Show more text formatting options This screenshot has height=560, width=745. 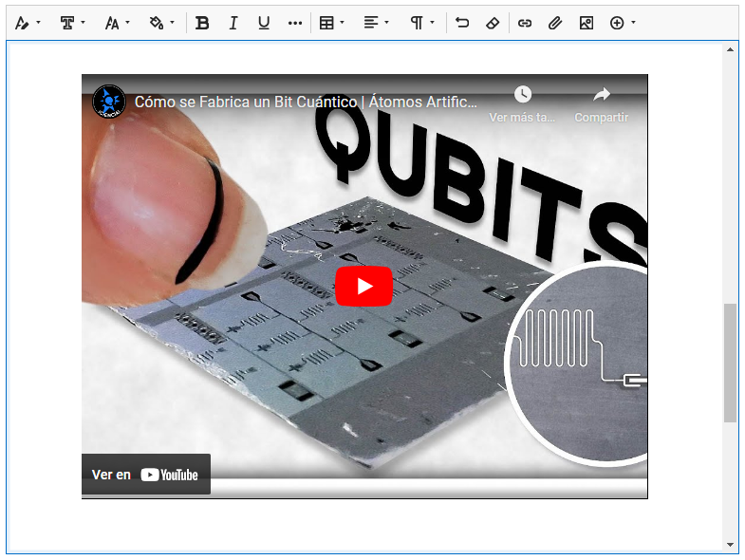(x=294, y=23)
